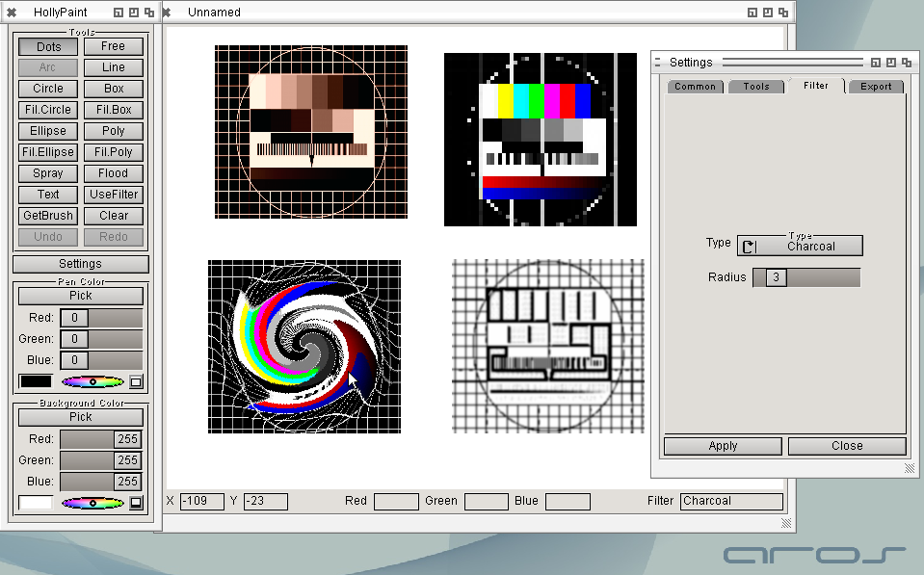Image resolution: width=924 pixels, height=575 pixels.
Task: Choose the Spray tool
Action: [x=48, y=173]
